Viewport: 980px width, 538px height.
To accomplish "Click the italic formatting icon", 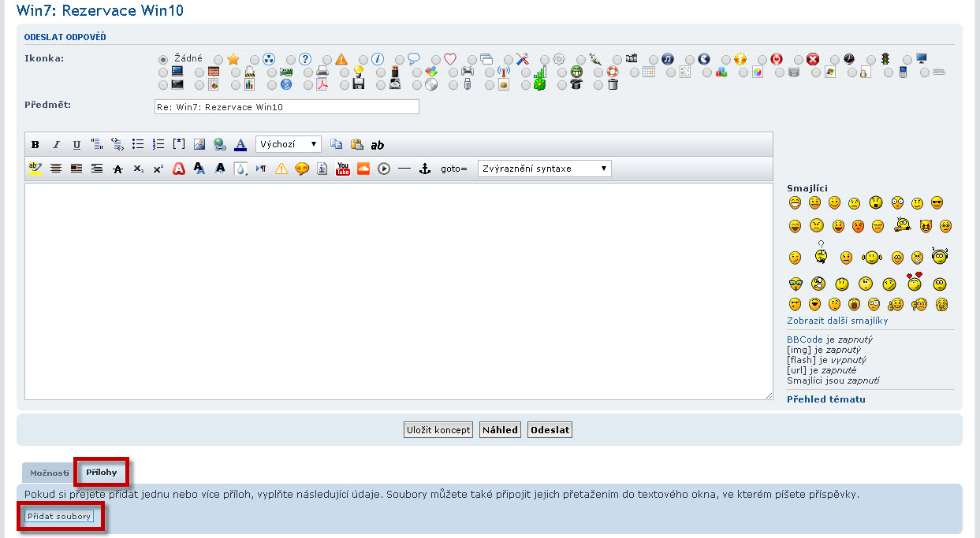I will (56, 145).
